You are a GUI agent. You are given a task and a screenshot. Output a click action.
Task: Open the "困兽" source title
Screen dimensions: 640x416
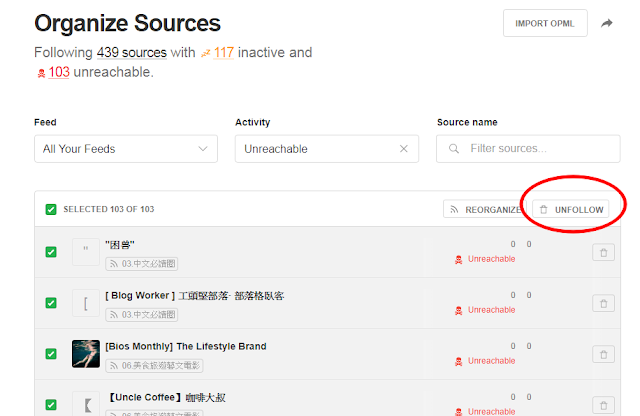(x=120, y=245)
